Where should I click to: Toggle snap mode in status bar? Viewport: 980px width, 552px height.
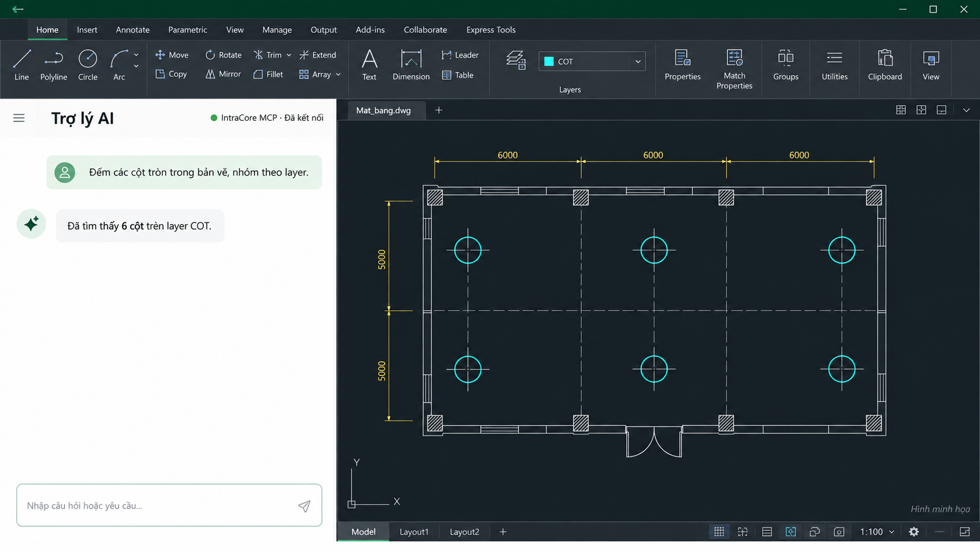click(743, 531)
